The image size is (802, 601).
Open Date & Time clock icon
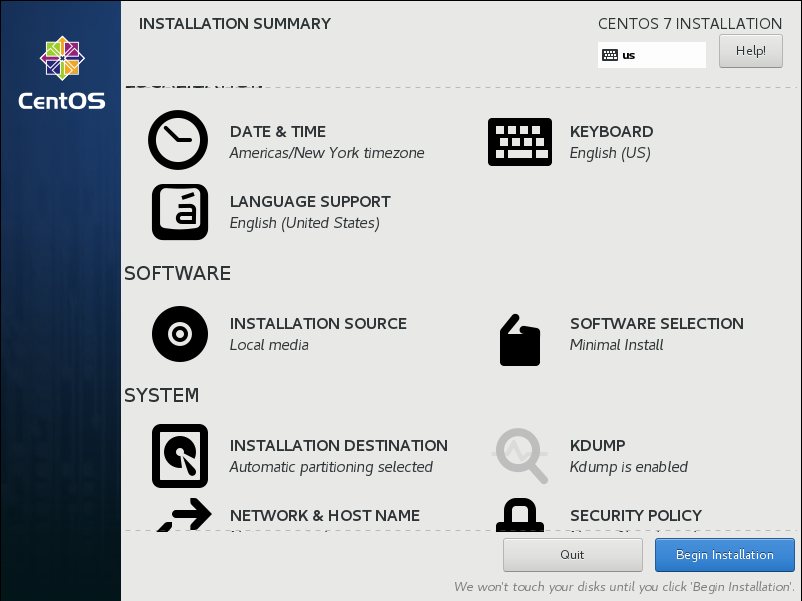[x=178, y=140]
